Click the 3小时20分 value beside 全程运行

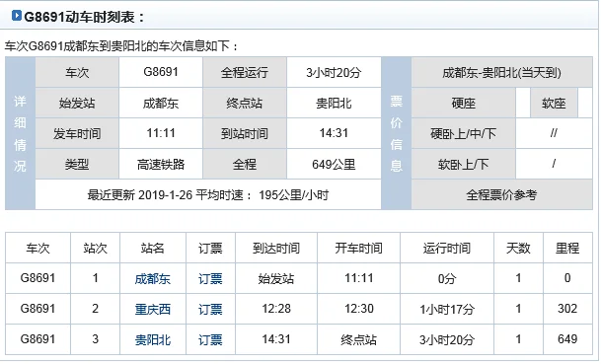(x=334, y=72)
